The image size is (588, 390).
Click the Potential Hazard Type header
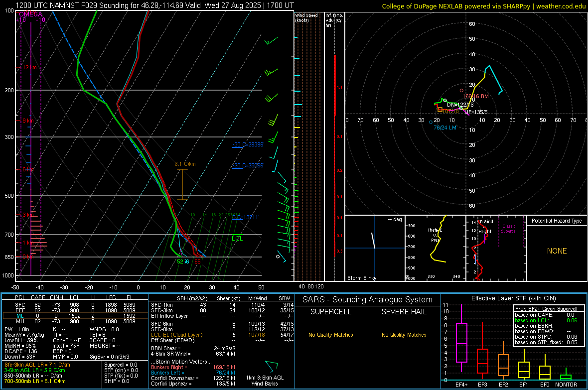557,221
